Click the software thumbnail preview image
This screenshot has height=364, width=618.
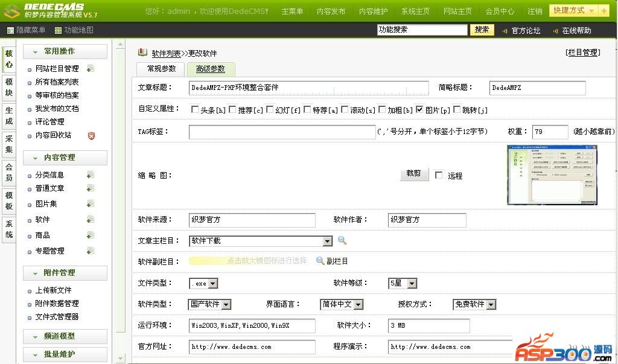click(x=552, y=175)
